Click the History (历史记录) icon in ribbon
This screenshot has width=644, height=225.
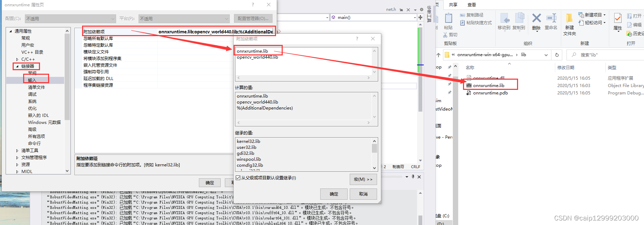point(629,33)
